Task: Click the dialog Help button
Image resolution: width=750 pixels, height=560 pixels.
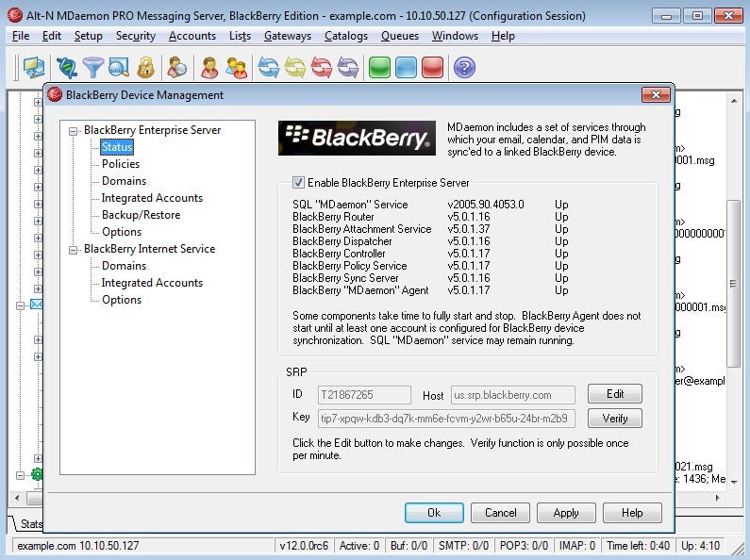Action: (x=632, y=513)
